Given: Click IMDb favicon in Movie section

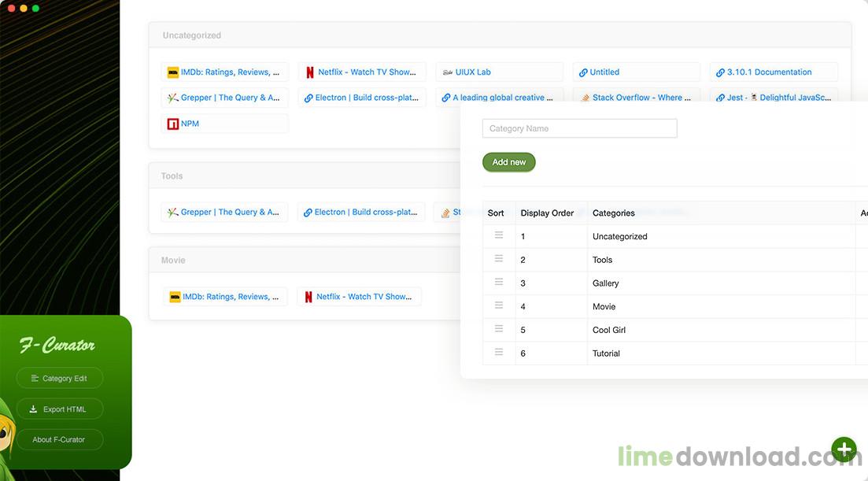Looking at the screenshot, I should click(x=175, y=297).
